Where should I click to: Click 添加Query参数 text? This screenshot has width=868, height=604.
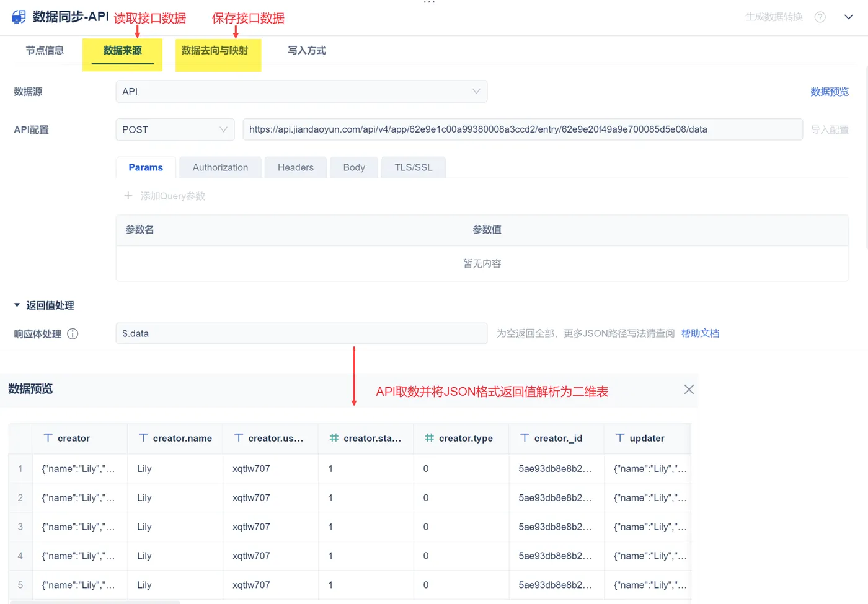(x=173, y=196)
